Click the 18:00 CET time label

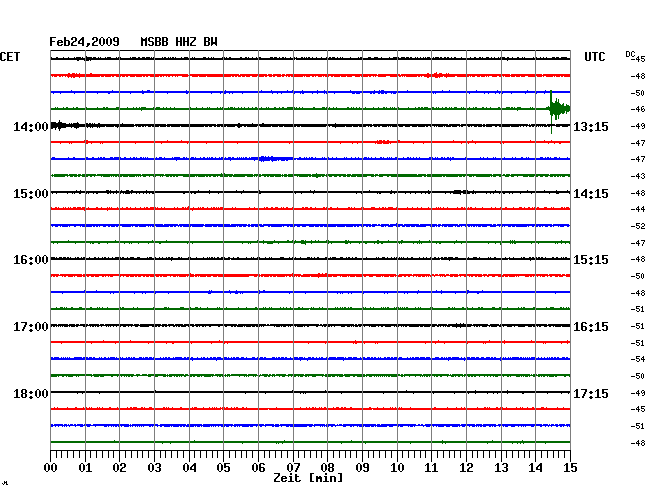pos(30,393)
